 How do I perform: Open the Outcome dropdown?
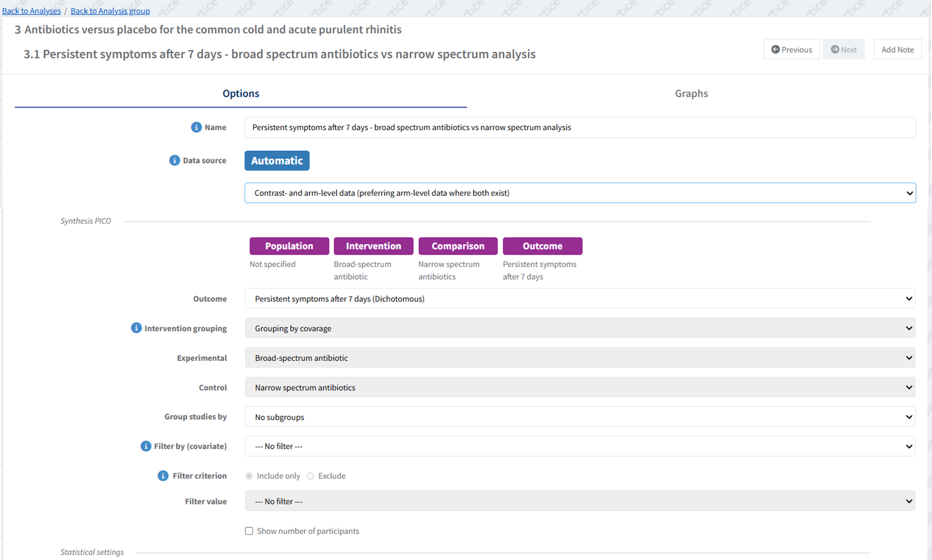pos(580,298)
